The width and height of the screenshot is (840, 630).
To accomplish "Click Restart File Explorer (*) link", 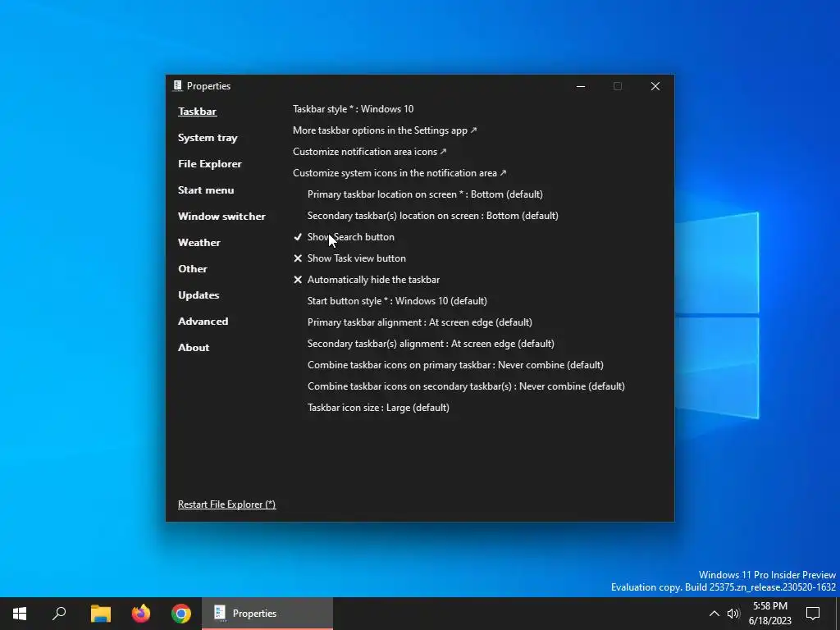I will click(x=226, y=504).
